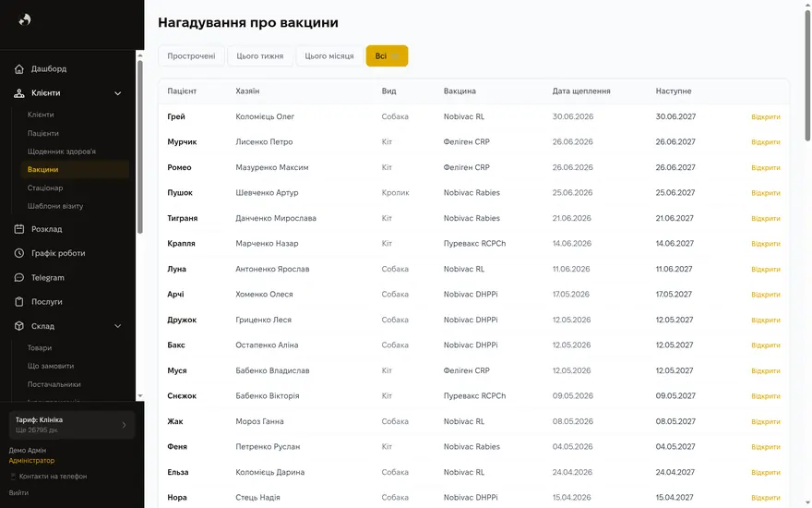This screenshot has height=508, width=812.
Task: Click owner name Шевченко Артур
Action: coord(267,193)
